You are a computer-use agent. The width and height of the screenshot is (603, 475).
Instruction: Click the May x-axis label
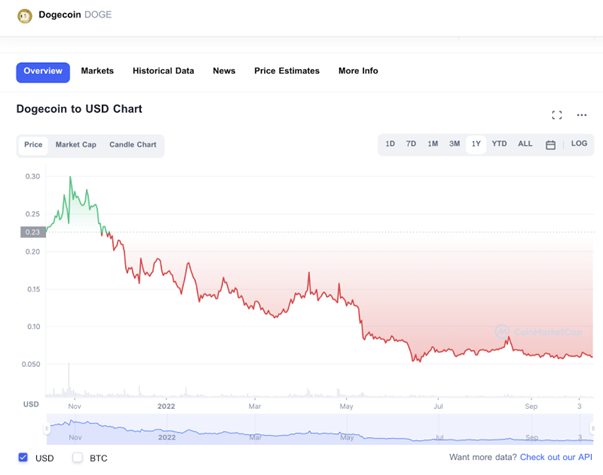pyautogui.click(x=346, y=406)
